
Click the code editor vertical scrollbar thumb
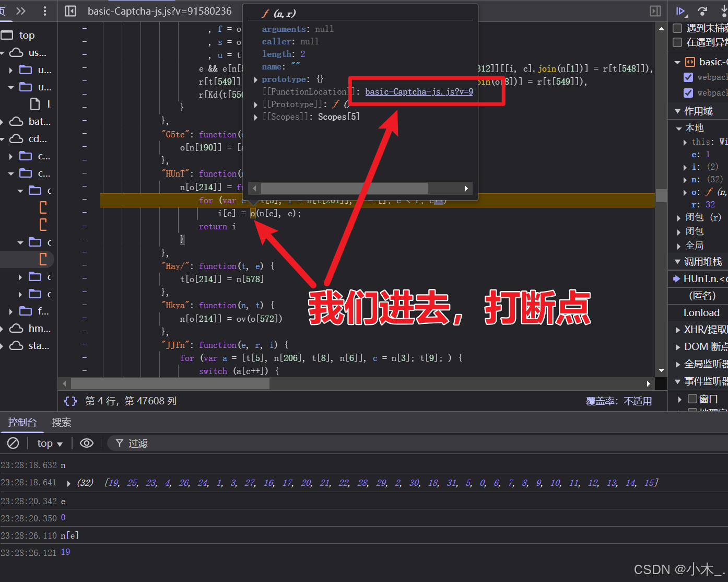pos(661,195)
